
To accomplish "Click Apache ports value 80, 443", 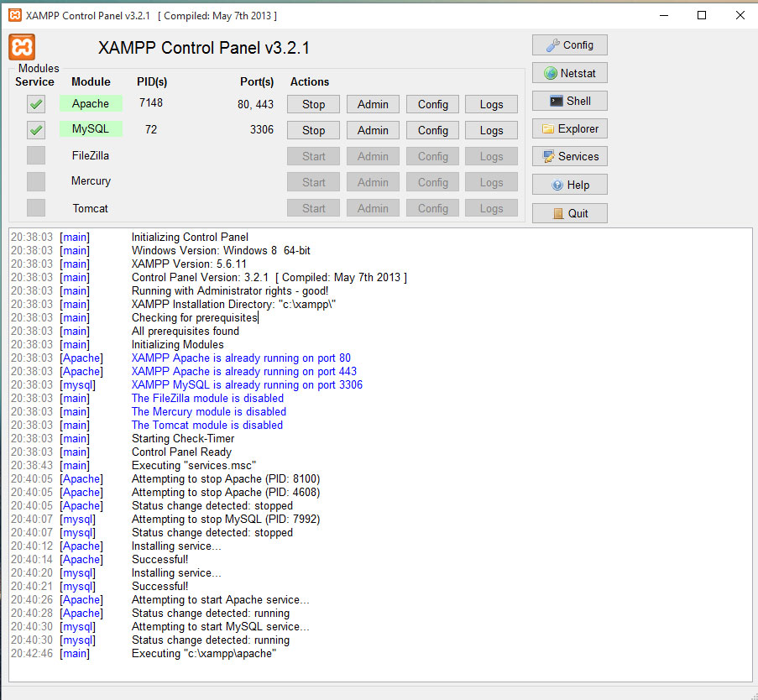I will pyautogui.click(x=255, y=104).
